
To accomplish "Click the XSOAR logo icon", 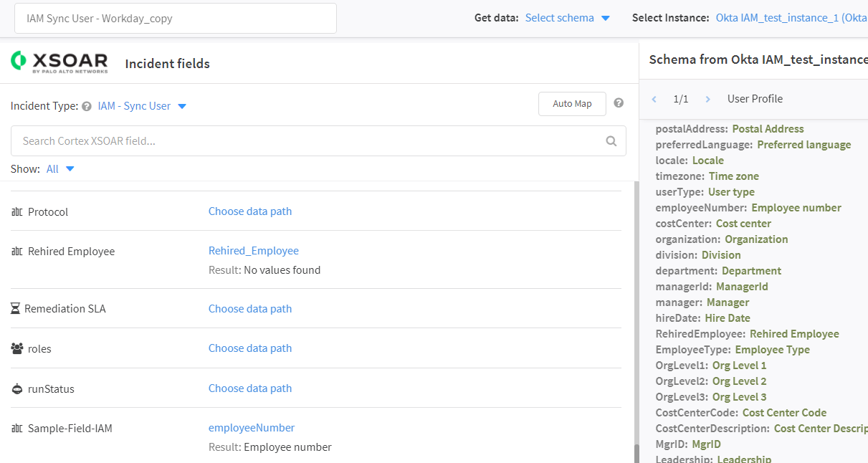I will click(x=19, y=61).
